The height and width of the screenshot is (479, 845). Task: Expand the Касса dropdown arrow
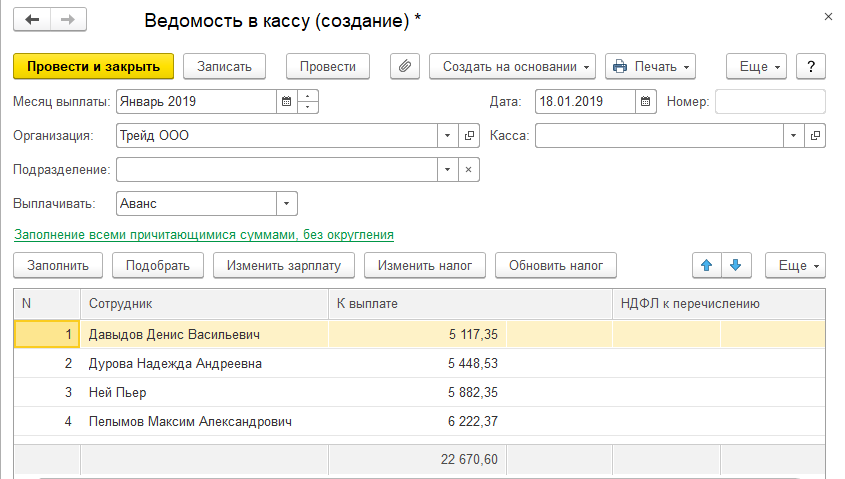793,136
